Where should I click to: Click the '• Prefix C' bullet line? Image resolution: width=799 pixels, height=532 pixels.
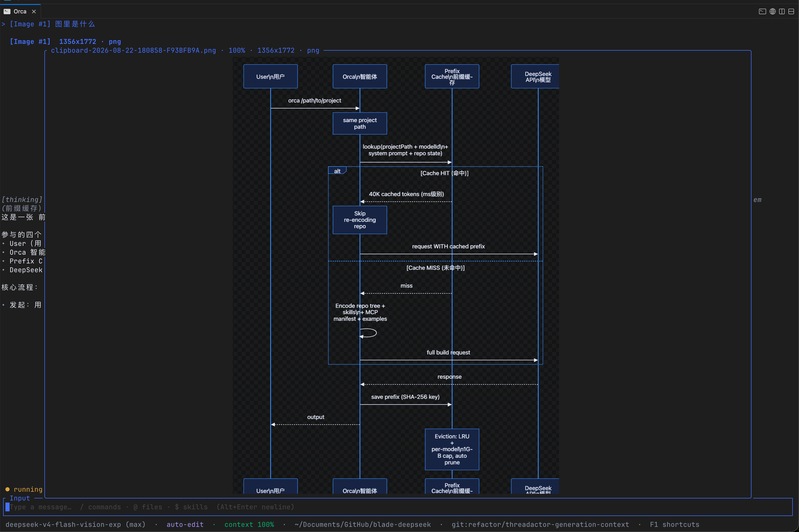[22, 261]
